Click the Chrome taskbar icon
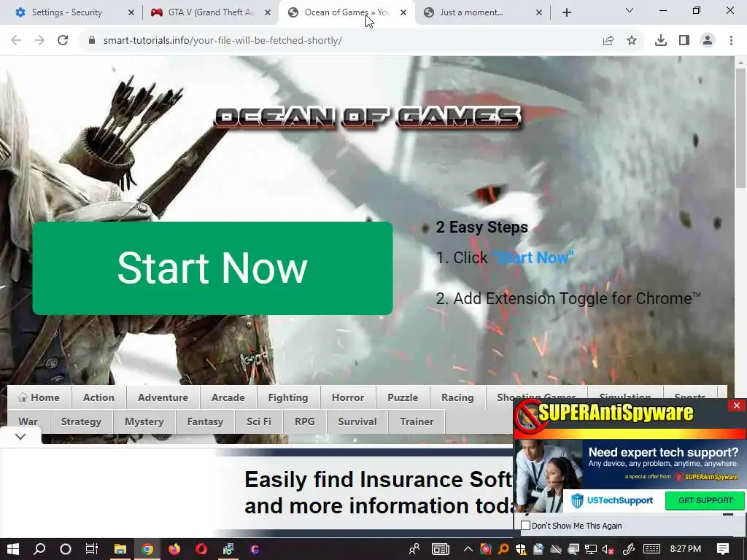747x560 pixels. click(147, 549)
